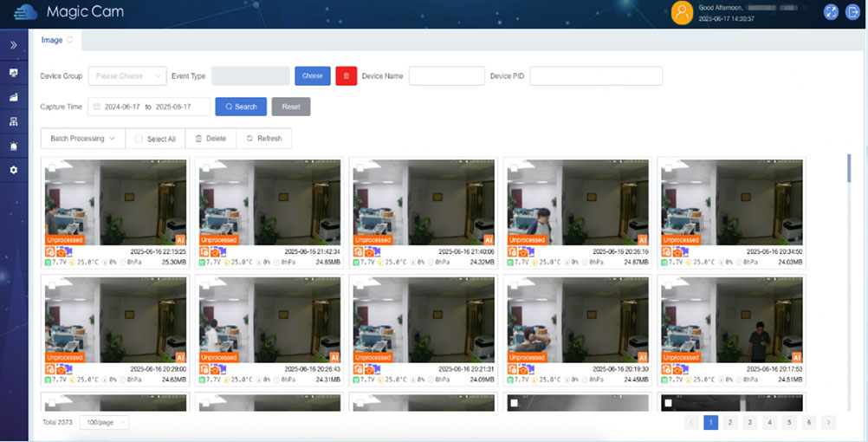Click the blue Search button
Image resolution: width=868 pixels, height=442 pixels.
click(241, 107)
